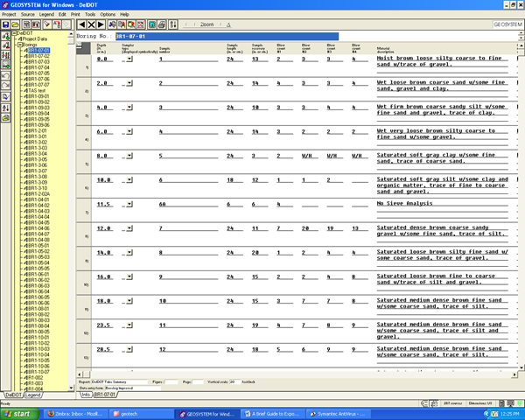Select the DelDOT tab under the tree
This screenshot has height=420, width=525.
pyautogui.click(x=13, y=395)
